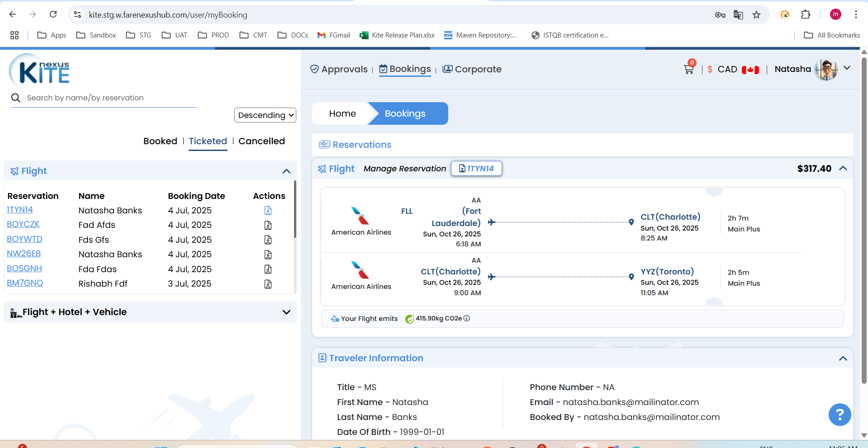
Task: Click the page vertical scrollbar
Action: [864, 220]
